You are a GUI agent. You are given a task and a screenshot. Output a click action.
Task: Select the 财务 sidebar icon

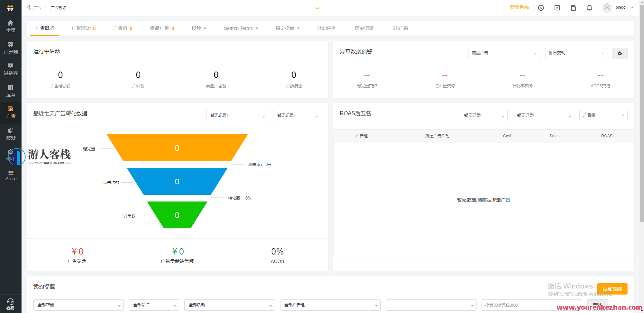(x=10, y=133)
